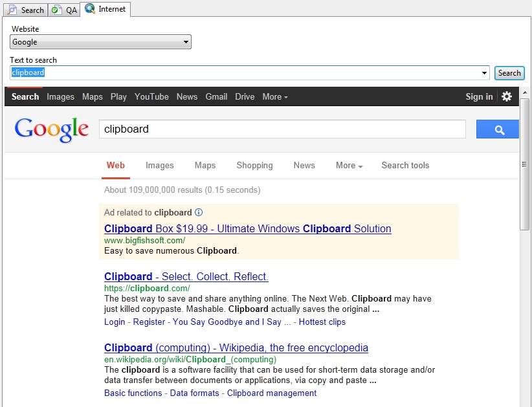Click the vertical scrollbar thumb
This screenshot has width=532, height=407.
pyautogui.click(x=524, y=164)
